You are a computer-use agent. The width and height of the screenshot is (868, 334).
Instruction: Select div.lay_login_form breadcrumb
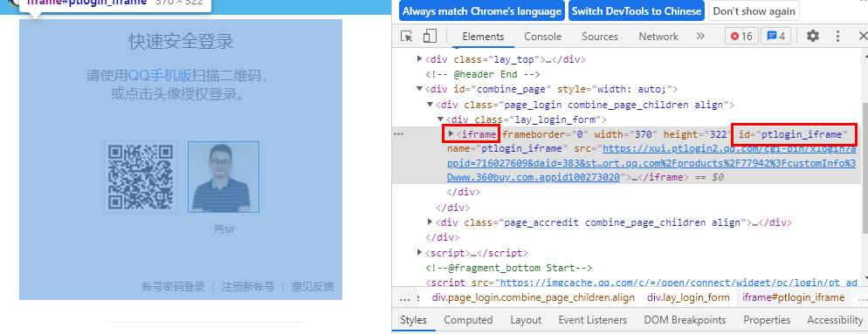pos(688,297)
